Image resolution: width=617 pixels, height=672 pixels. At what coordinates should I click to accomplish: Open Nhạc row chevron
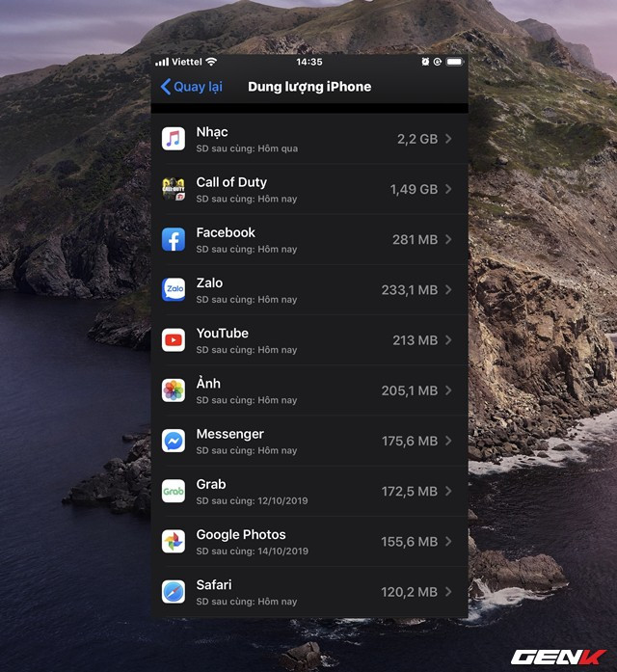coord(448,139)
